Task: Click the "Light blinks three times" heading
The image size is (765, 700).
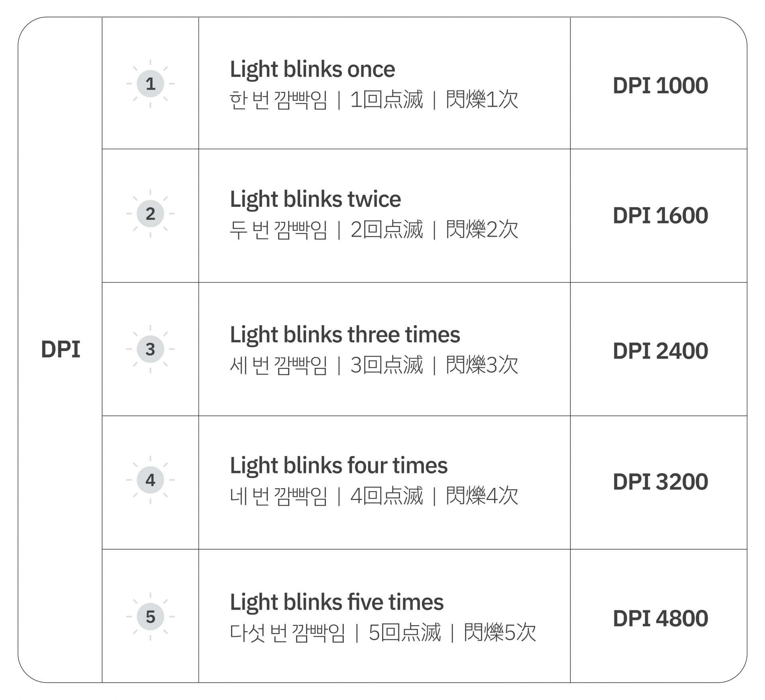Action: click(345, 335)
